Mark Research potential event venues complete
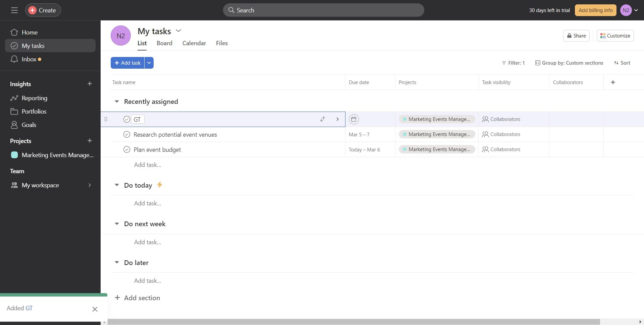Viewport: 644px width, 325px height. (x=126, y=134)
